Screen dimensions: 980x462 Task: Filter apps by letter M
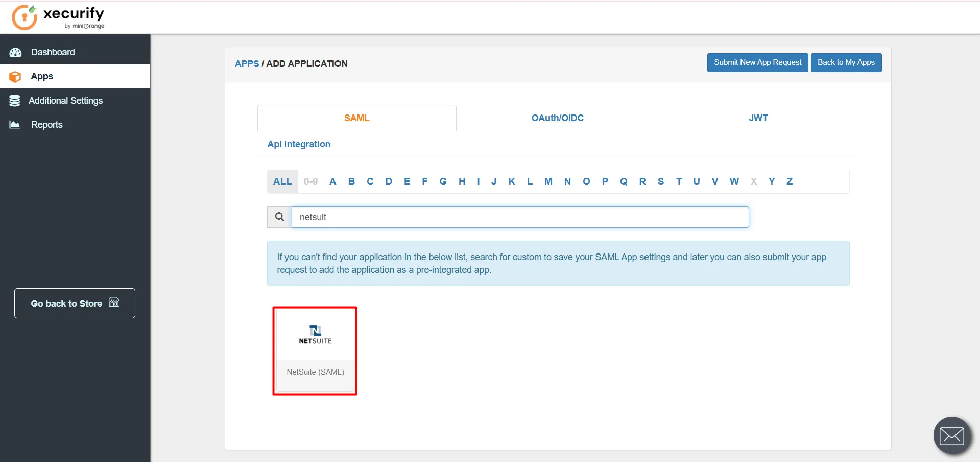(x=548, y=181)
